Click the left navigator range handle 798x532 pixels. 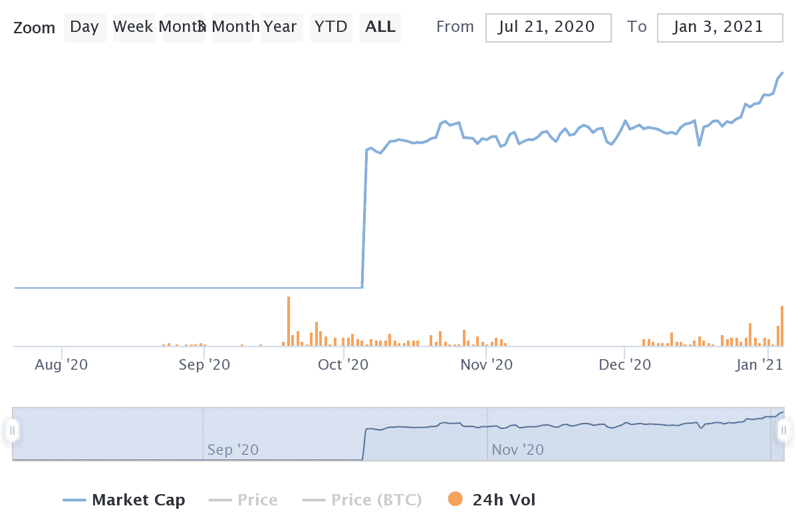click(12, 430)
